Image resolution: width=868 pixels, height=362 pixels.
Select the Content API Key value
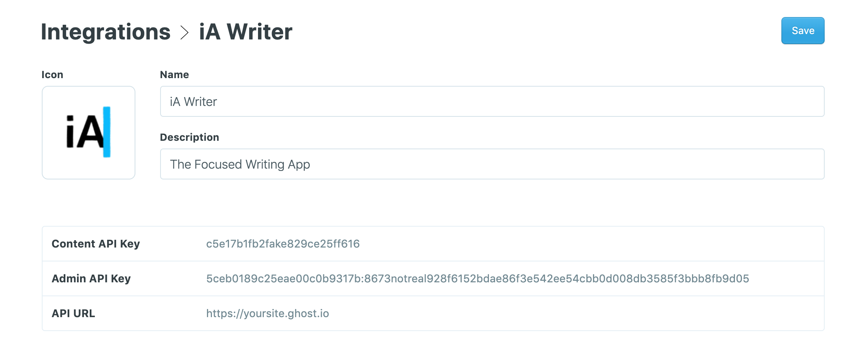(x=283, y=244)
